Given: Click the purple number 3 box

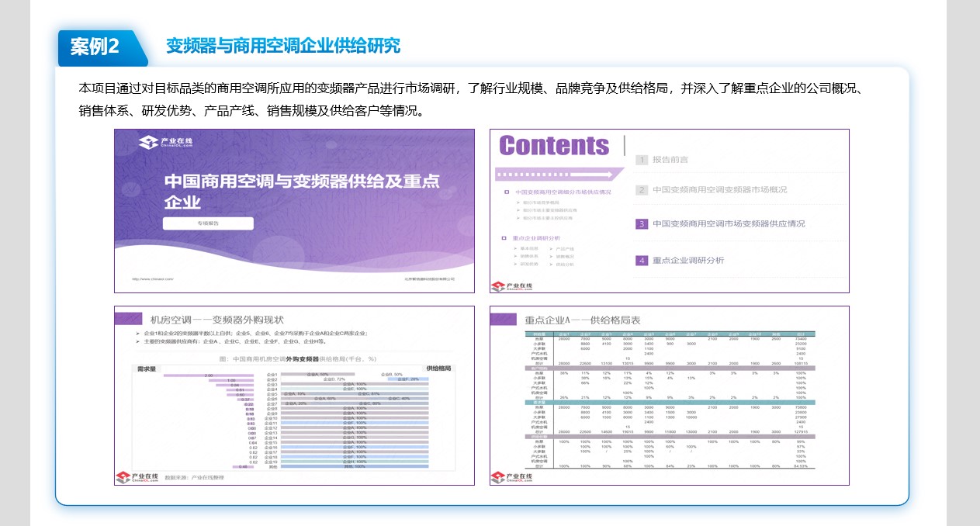Looking at the screenshot, I should (x=642, y=224).
